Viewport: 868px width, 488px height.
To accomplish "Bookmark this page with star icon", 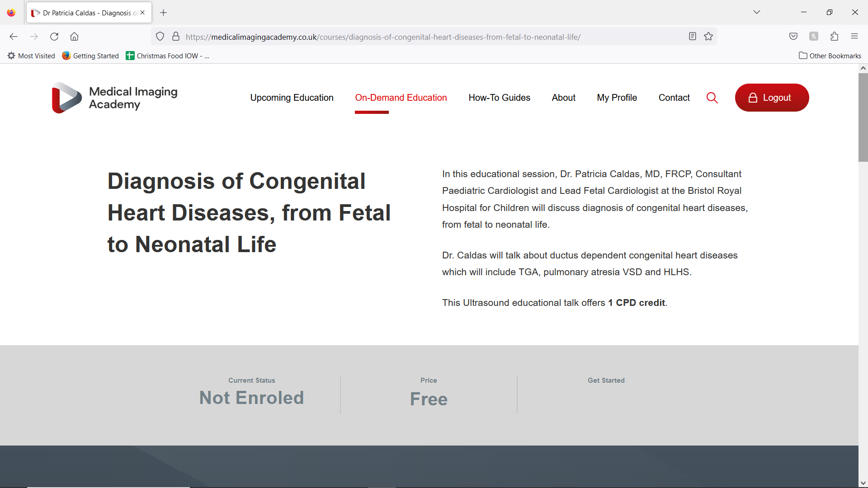I will click(708, 37).
